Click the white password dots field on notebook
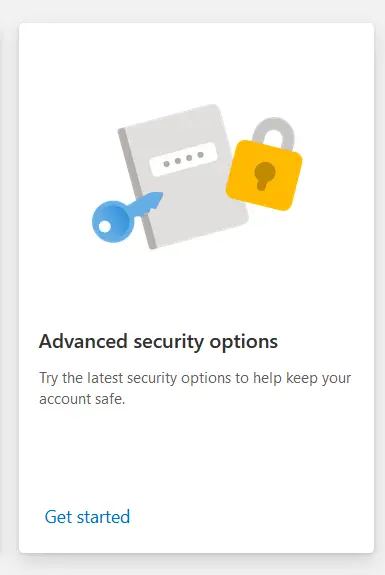Screen dimensions: 385x575 (x=184, y=160)
